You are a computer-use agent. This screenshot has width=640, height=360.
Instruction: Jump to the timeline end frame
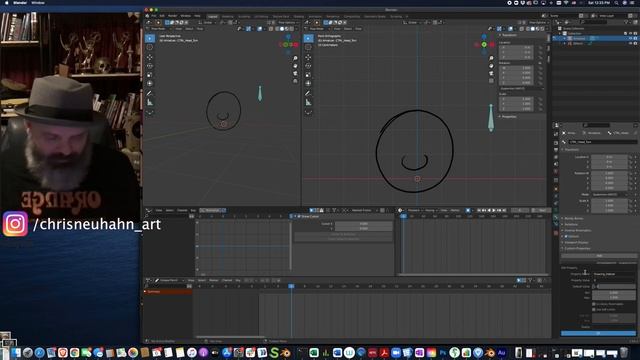click(504, 211)
